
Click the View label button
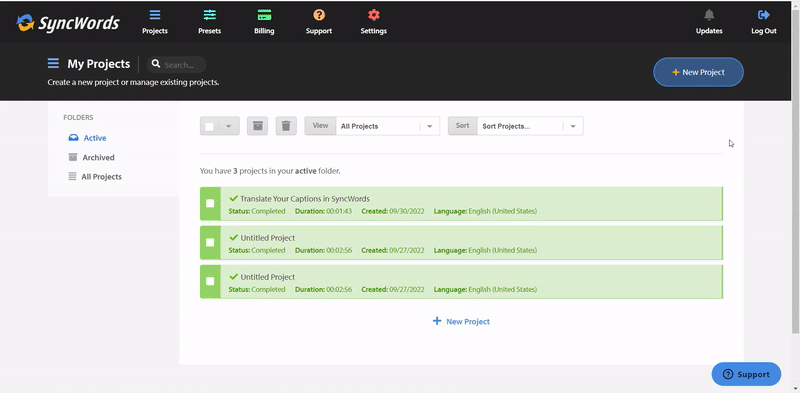click(320, 126)
